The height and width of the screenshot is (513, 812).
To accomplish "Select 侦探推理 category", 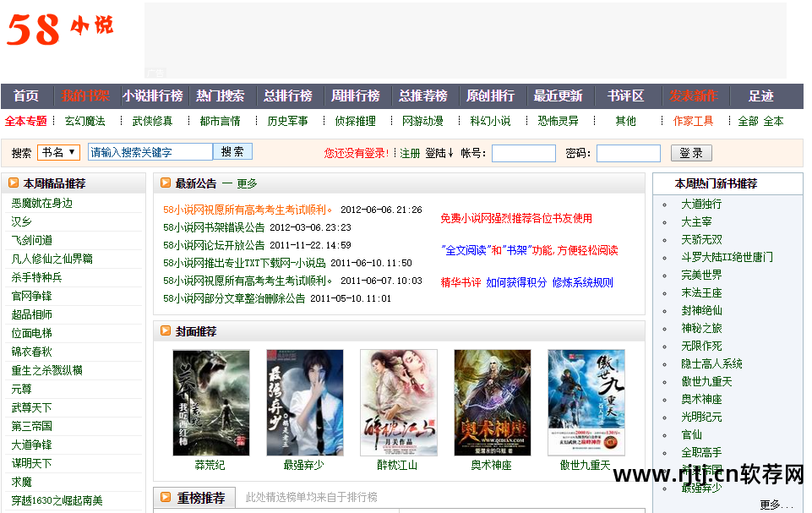I will coord(355,121).
